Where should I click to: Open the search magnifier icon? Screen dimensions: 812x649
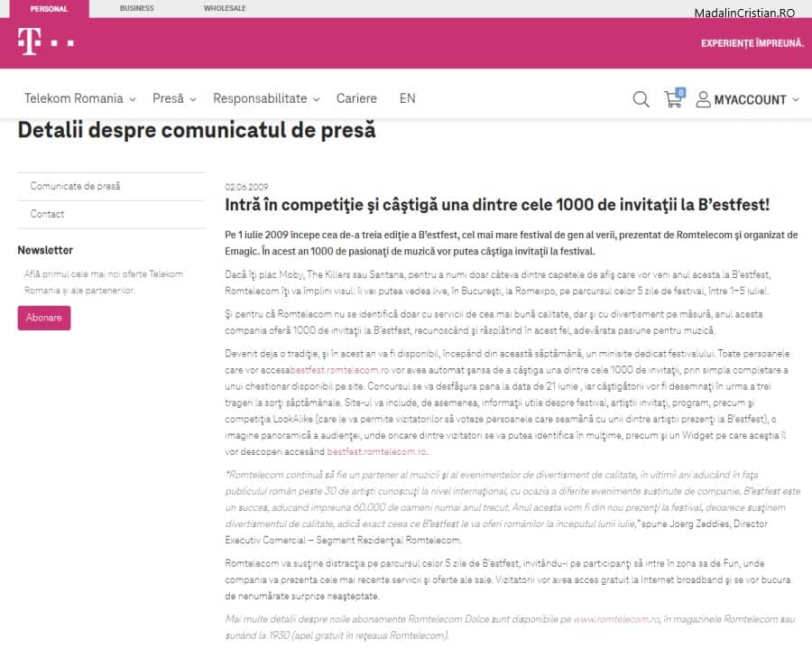click(641, 99)
